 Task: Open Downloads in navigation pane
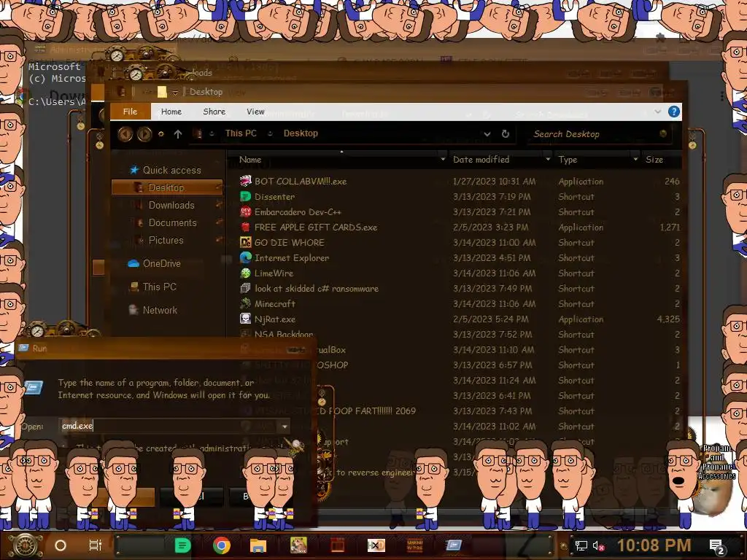(x=171, y=205)
